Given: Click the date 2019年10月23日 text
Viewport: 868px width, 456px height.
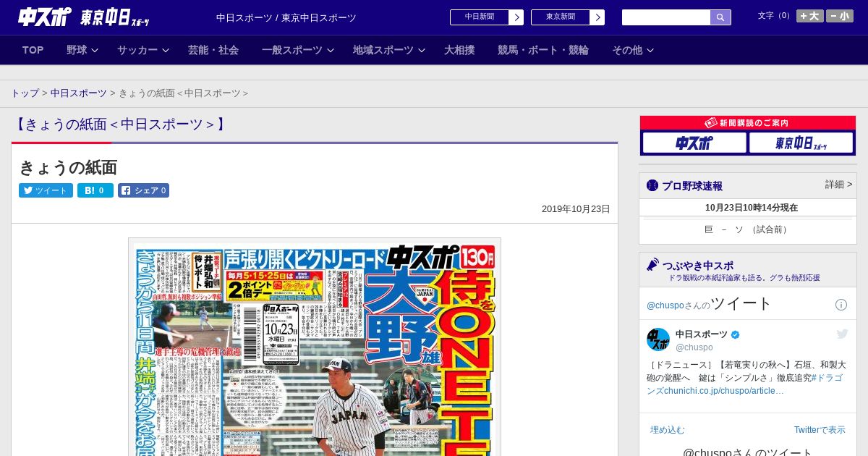Looking at the screenshot, I should pos(576,209).
